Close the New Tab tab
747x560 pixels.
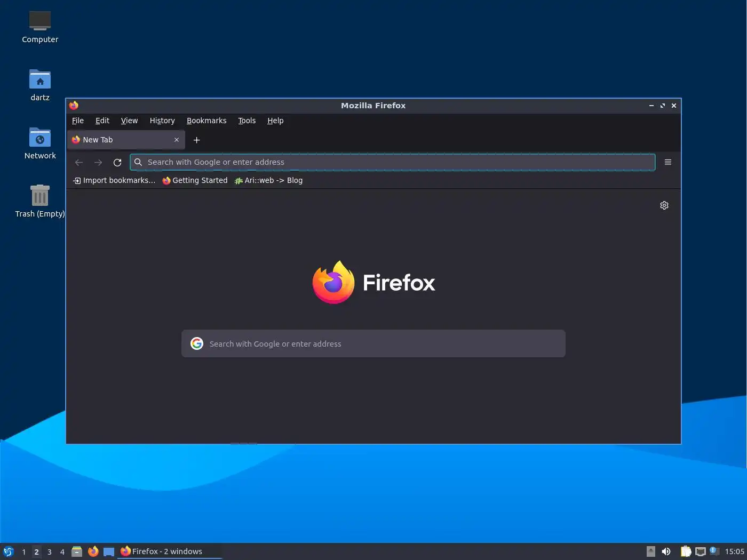177,140
